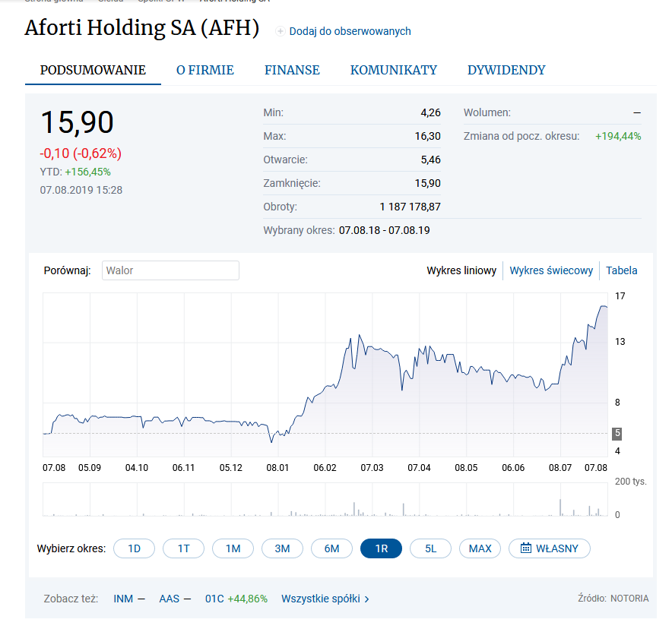Show the MAX time range
This screenshot has height=632, width=672.
[480, 548]
